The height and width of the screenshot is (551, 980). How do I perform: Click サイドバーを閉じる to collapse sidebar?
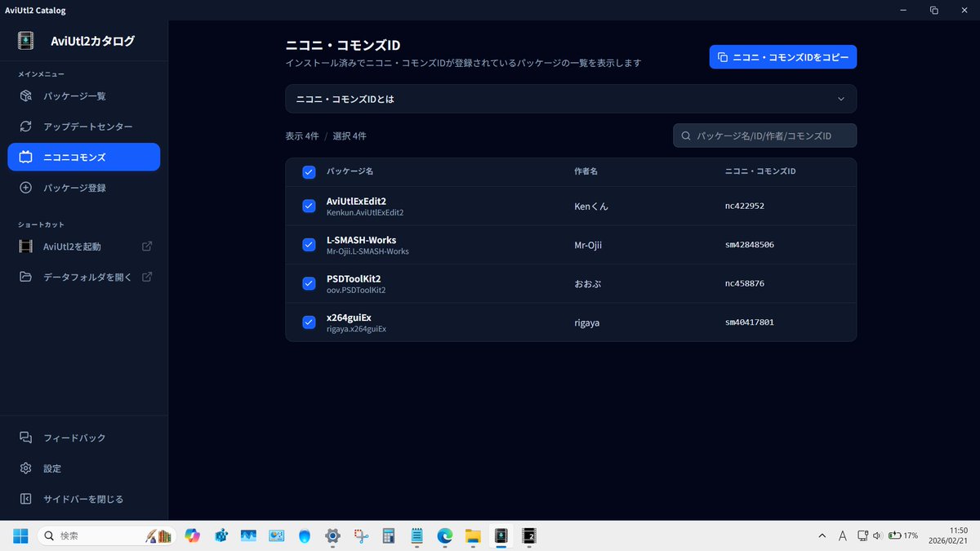pyautogui.click(x=83, y=499)
